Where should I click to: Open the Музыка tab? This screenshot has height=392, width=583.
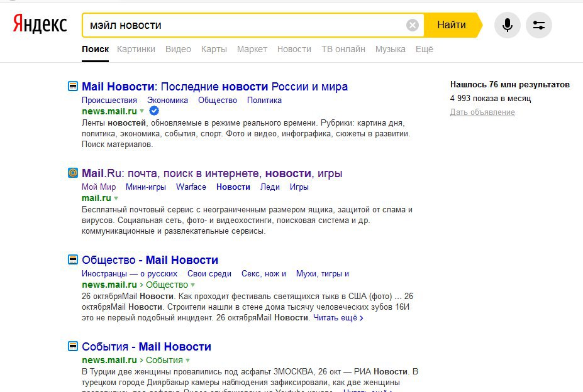[x=390, y=49]
